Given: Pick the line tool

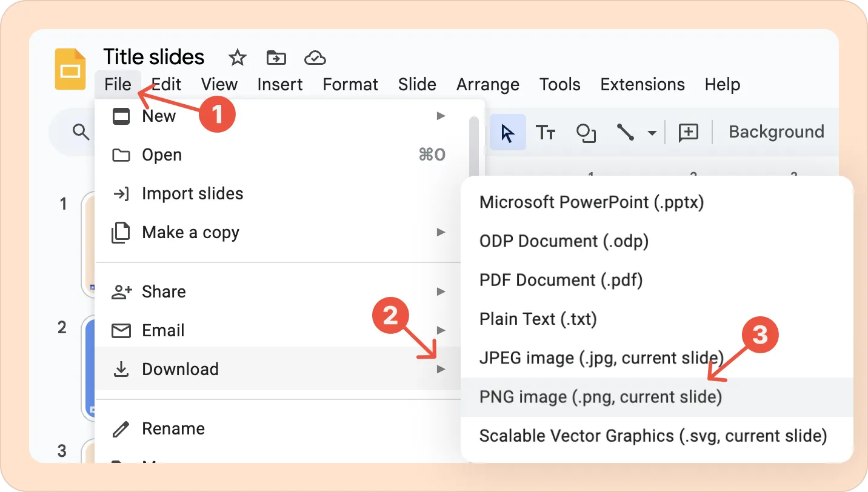Looking at the screenshot, I should (x=626, y=132).
